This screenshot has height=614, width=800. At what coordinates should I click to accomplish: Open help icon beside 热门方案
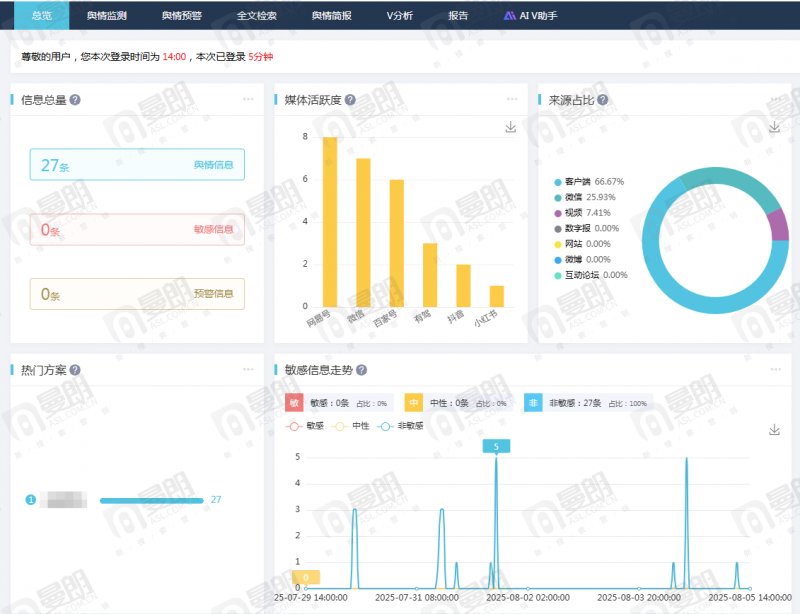pos(75,370)
